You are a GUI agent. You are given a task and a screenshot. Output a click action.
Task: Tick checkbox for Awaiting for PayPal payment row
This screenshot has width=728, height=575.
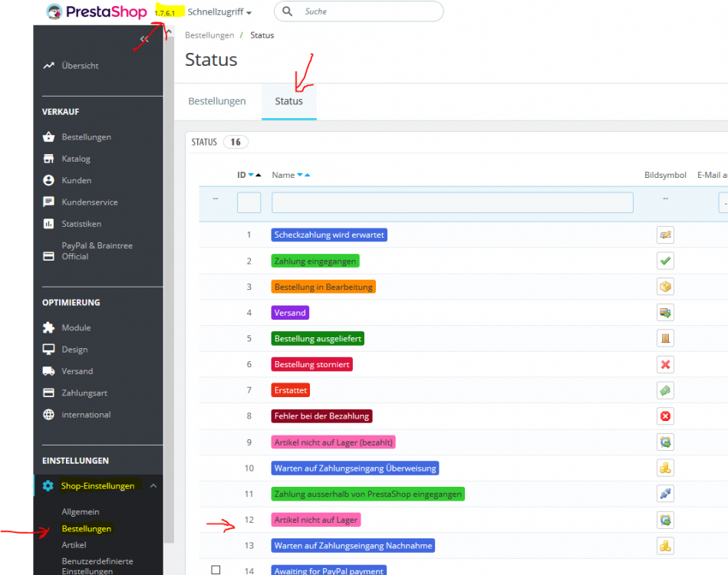216,570
